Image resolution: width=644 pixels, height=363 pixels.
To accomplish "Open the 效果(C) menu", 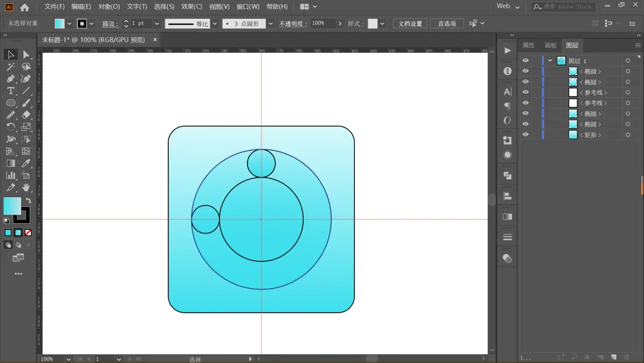I will click(192, 7).
